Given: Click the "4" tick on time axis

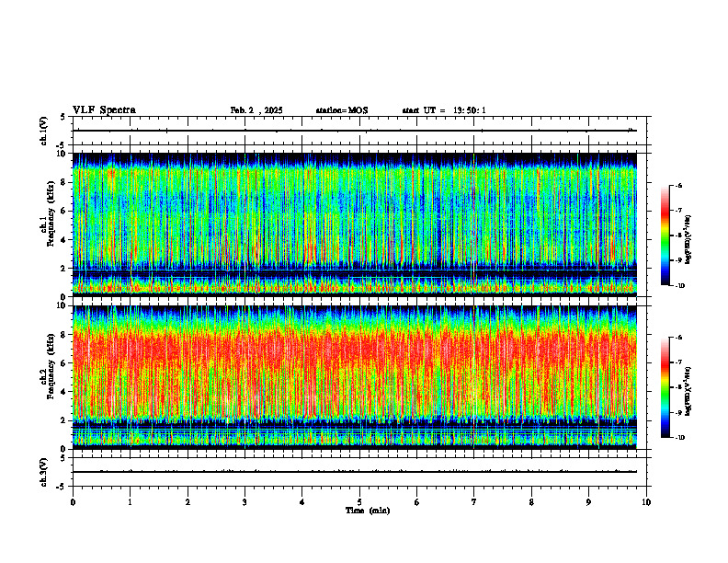Looking at the screenshot, I should 301,502.
